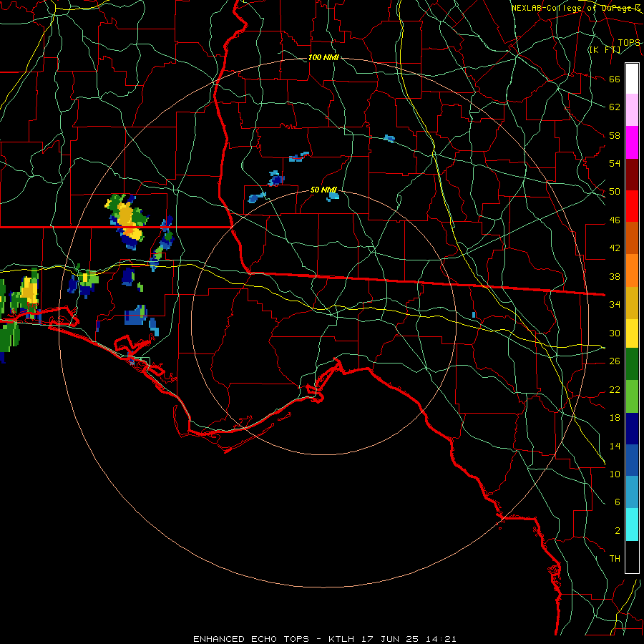This screenshot has width=644, height=644.
Task: Click the "18" legend label
Action: coord(615,418)
